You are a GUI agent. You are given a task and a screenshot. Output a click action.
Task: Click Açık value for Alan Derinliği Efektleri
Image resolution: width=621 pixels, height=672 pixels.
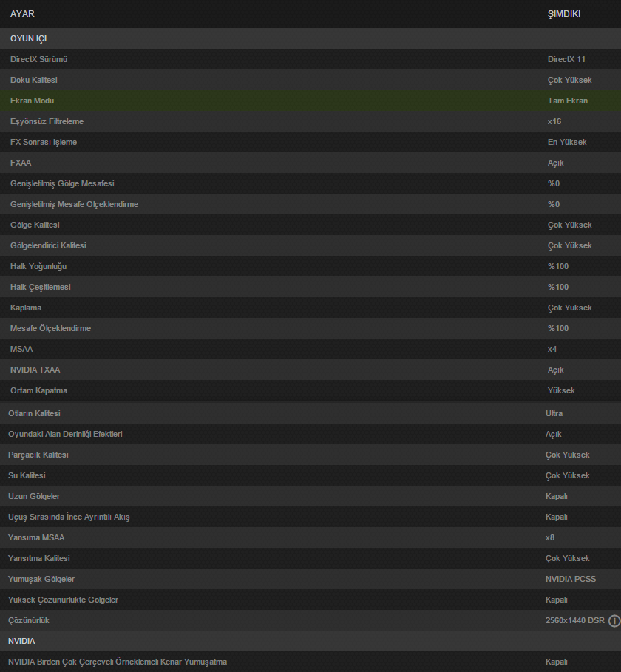pyautogui.click(x=553, y=434)
